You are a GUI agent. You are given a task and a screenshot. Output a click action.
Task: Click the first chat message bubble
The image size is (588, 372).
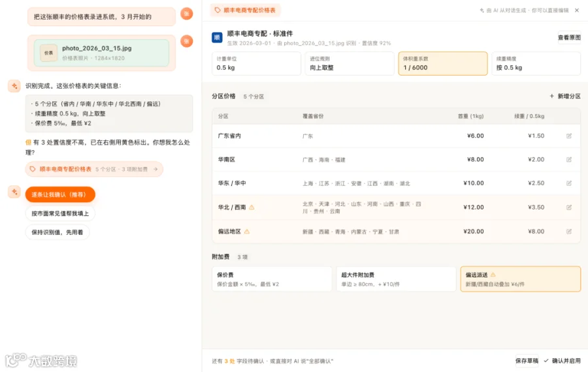101,17
